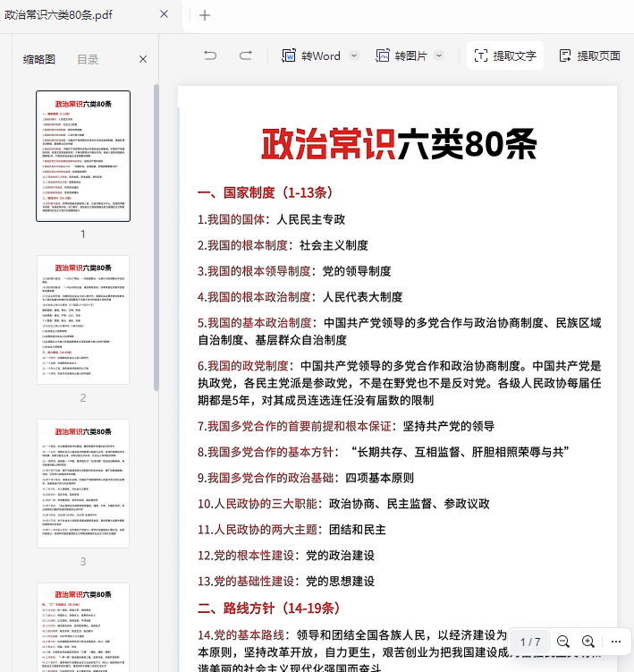634x672 pixels.
Task: Select the page 2 thumbnail
Action: click(83, 319)
